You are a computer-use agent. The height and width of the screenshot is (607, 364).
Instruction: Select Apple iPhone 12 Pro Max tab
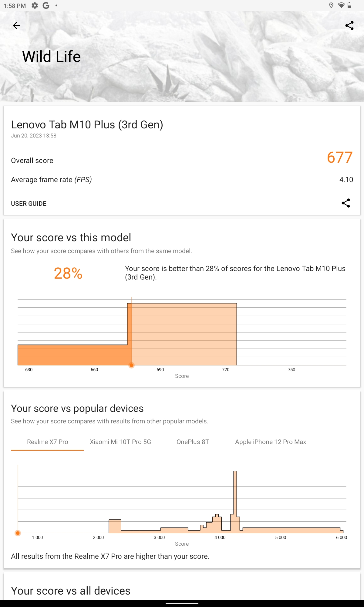(x=271, y=442)
